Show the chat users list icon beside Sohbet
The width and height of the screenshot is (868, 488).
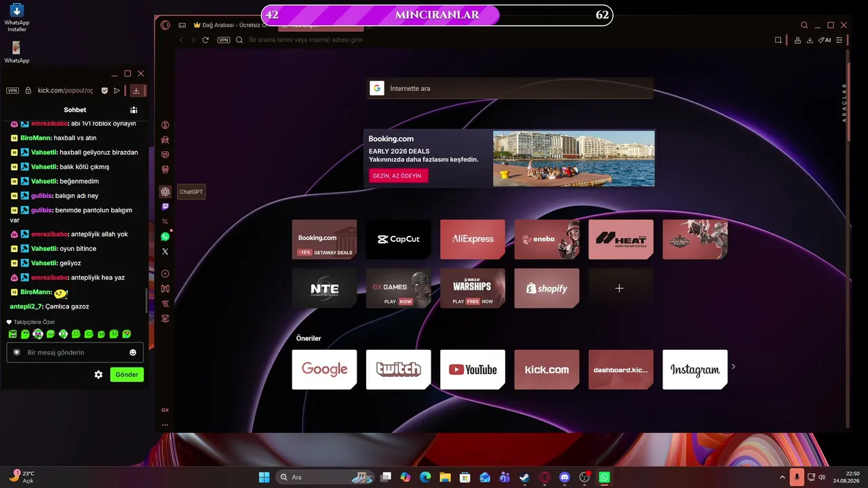coord(134,110)
